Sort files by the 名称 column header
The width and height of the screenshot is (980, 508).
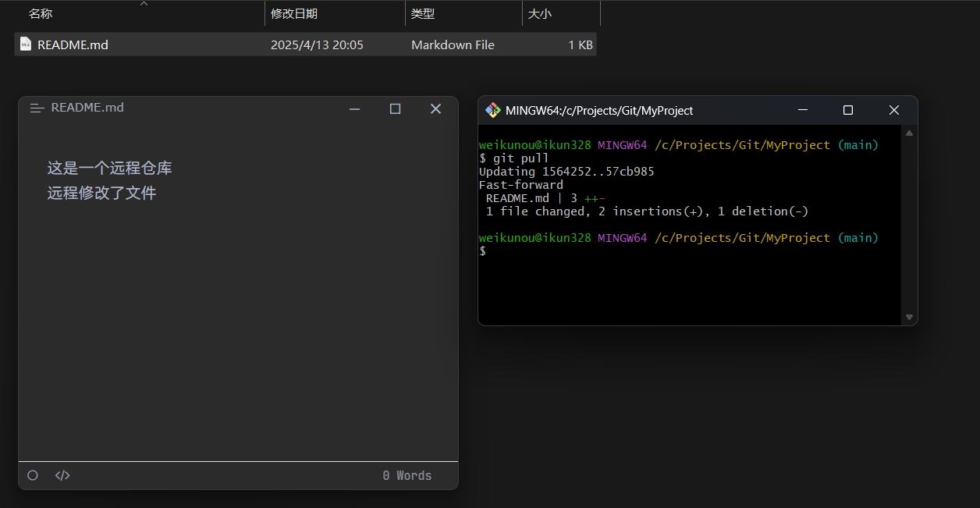(41, 14)
